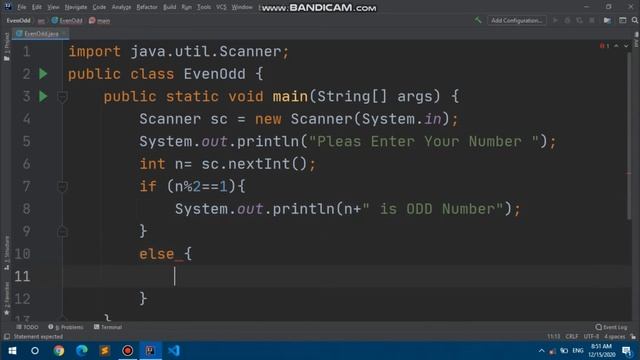Image resolution: width=640 pixels, height=360 pixels.
Task: Open Cortana search circle on taskbar
Action: [35, 351]
